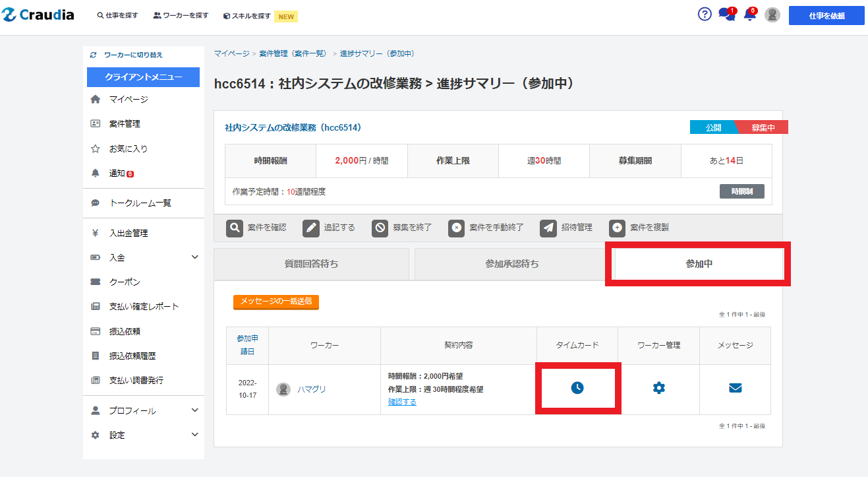
Task: Click the 仕事を依頼 button
Action: pyautogui.click(x=826, y=16)
